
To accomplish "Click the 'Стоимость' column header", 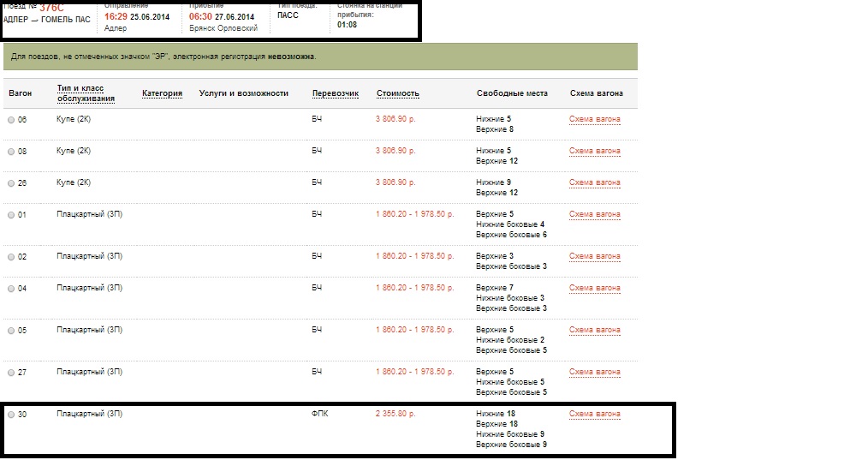I will coord(397,93).
